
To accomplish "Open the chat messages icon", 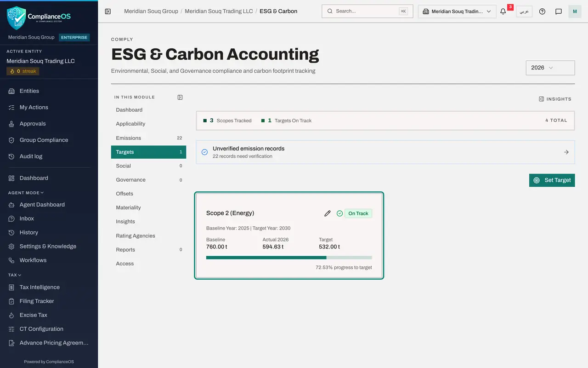I will coord(559,11).
